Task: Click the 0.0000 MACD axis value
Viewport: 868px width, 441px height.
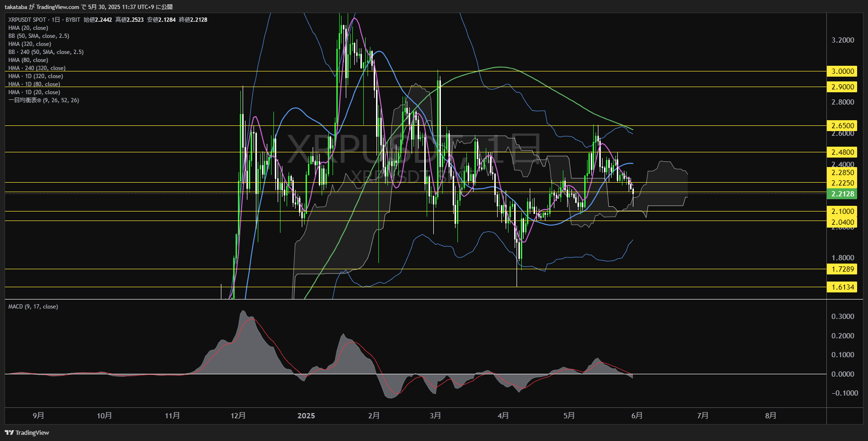Action: pyautogui.click(x=843, y=374)
